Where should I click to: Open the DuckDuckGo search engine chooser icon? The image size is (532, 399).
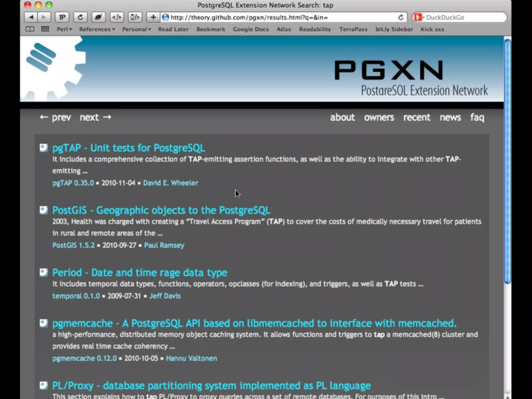coord(419,17)
